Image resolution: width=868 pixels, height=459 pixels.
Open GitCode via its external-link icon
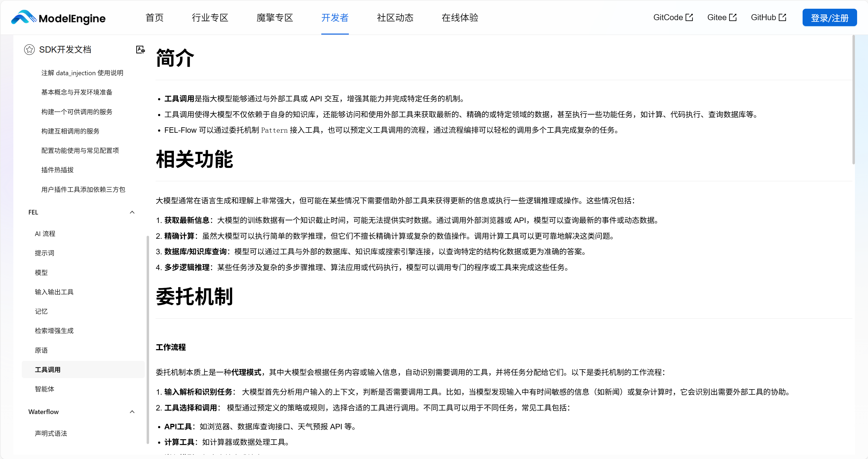(x=689, y=17)
